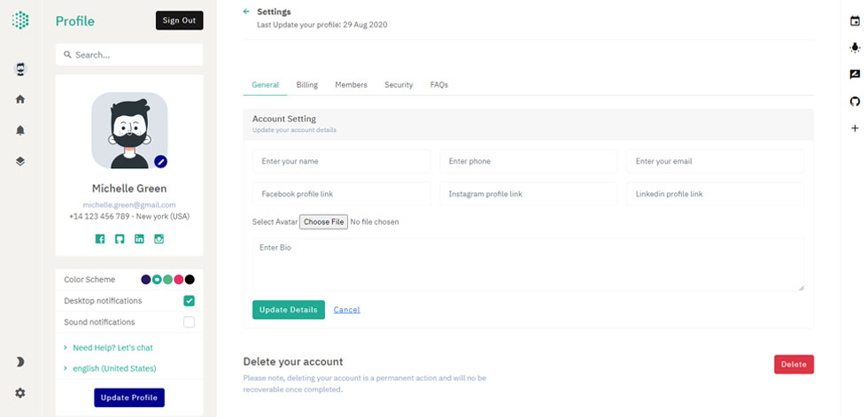This screenshot has width=868, height=417.
Task: Enable Sound notifications checkbox
Action: point(190,322)
